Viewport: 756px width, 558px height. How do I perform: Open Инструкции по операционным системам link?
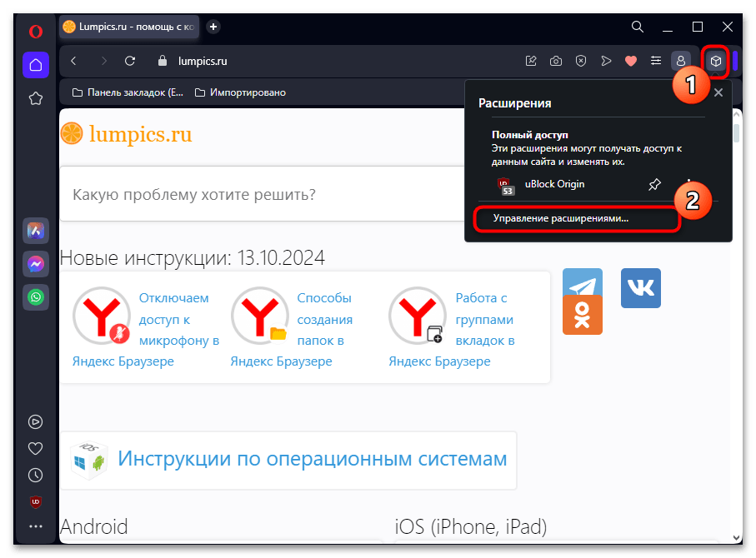pyautogui.click(x=313, y=459)
